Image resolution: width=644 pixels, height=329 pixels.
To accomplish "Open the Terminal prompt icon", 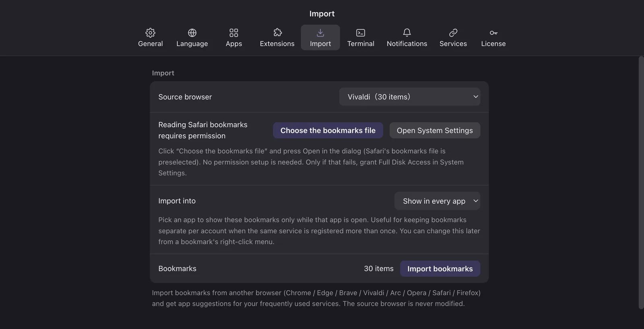I will point(361,33).
